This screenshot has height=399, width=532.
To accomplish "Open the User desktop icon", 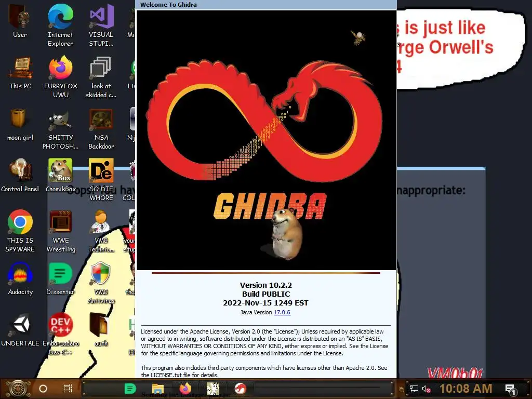I will tap(20, 20).
